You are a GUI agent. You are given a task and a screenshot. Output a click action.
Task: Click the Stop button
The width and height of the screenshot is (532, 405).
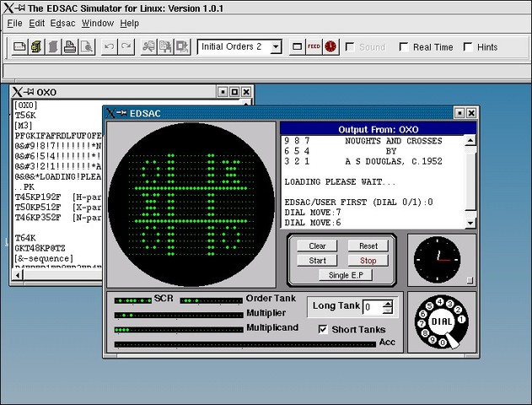point(368,261)
